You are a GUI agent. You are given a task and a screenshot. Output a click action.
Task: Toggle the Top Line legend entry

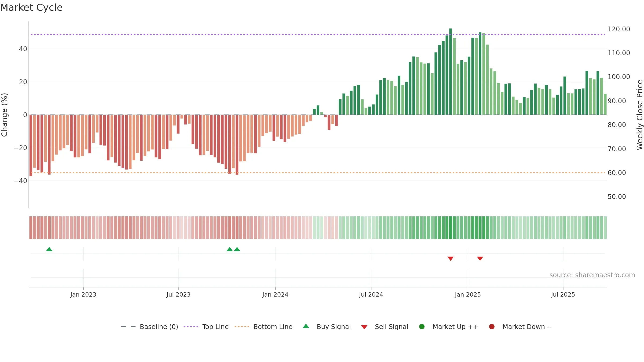pos(206,327)
